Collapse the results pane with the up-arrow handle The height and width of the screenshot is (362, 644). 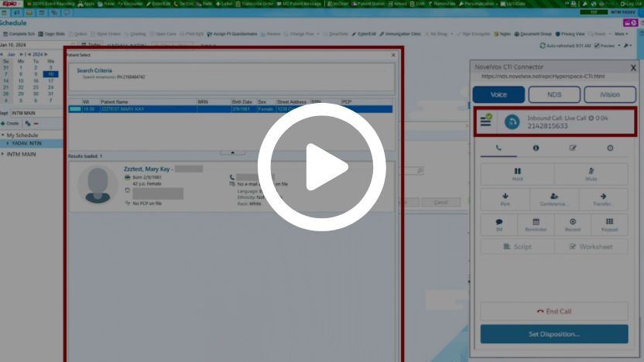point(230,152)
